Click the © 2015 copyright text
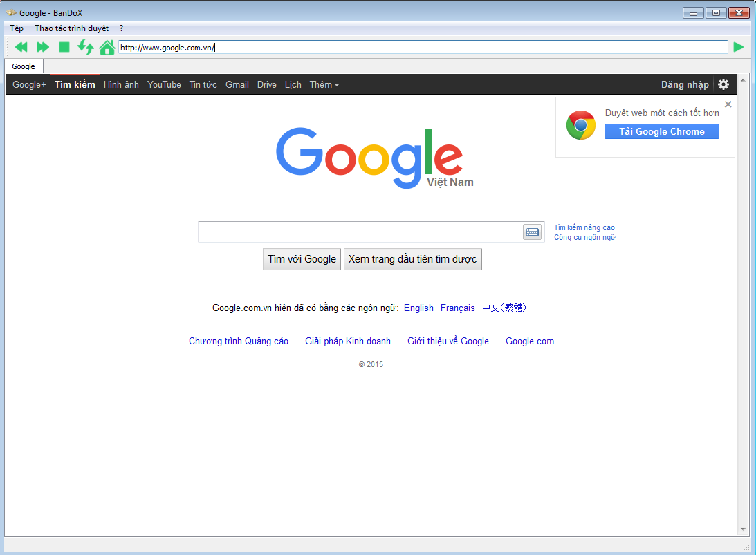 [x=371, y=365]
